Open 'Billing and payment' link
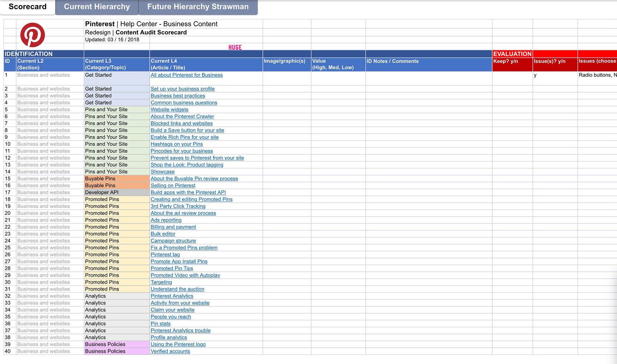Viewport: 617px width, 364px height. click(173, 227)
